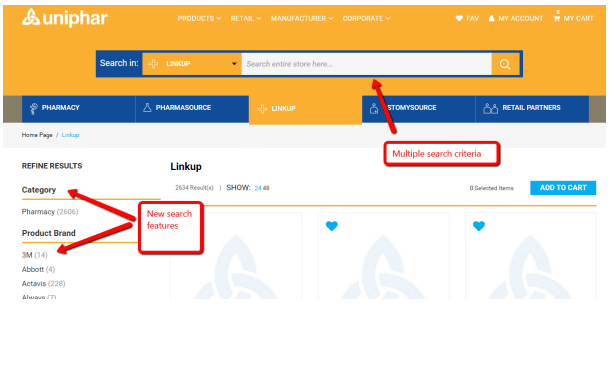611x370 pixels.
Task: Click the Add to Cart button
Action: pos(563,188)
